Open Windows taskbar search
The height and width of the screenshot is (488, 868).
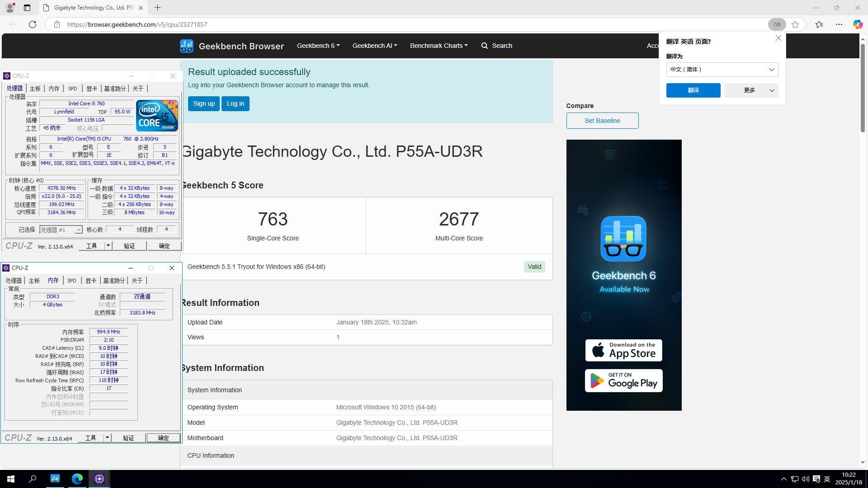33,479
